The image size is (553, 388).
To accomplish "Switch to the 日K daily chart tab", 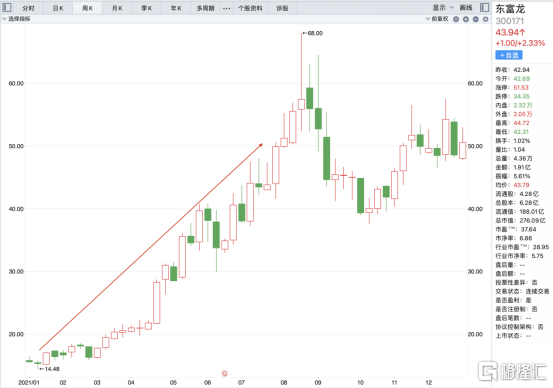I will tap(58, 8).
